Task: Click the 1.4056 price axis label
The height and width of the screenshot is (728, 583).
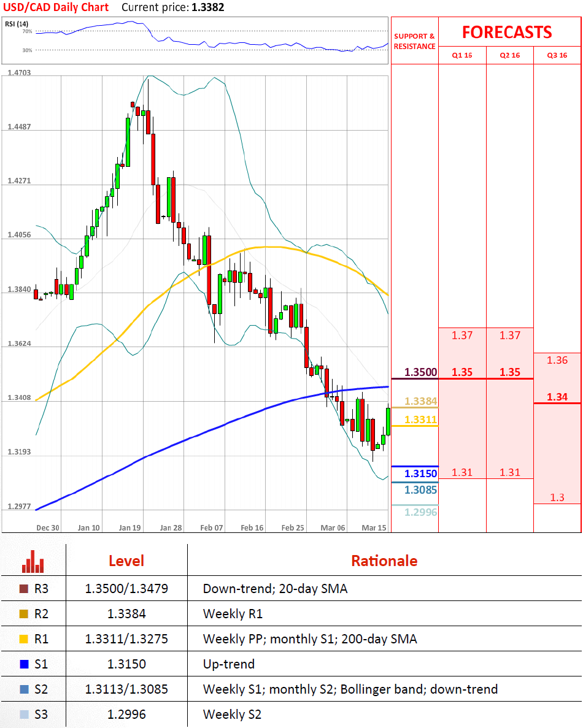Action: click(19, 235)
